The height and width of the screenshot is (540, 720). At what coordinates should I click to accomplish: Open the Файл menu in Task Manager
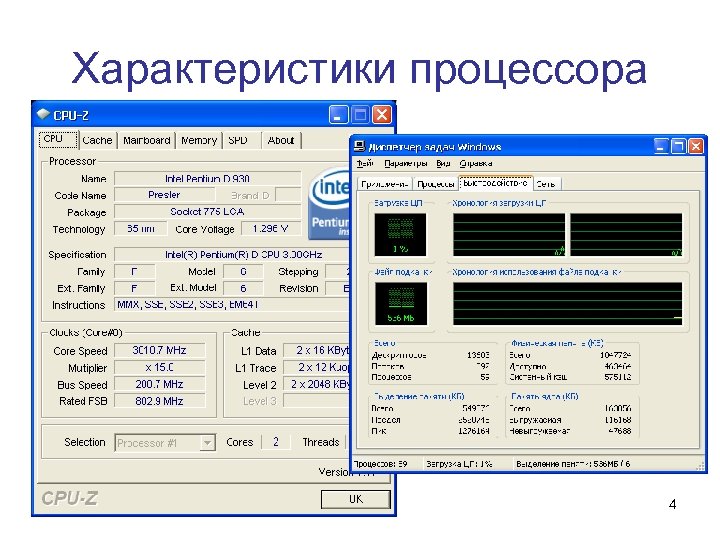(x=366, y=163)
